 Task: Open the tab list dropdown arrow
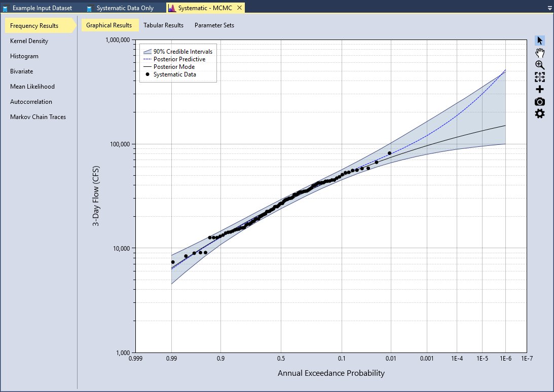tap(549, 8)
